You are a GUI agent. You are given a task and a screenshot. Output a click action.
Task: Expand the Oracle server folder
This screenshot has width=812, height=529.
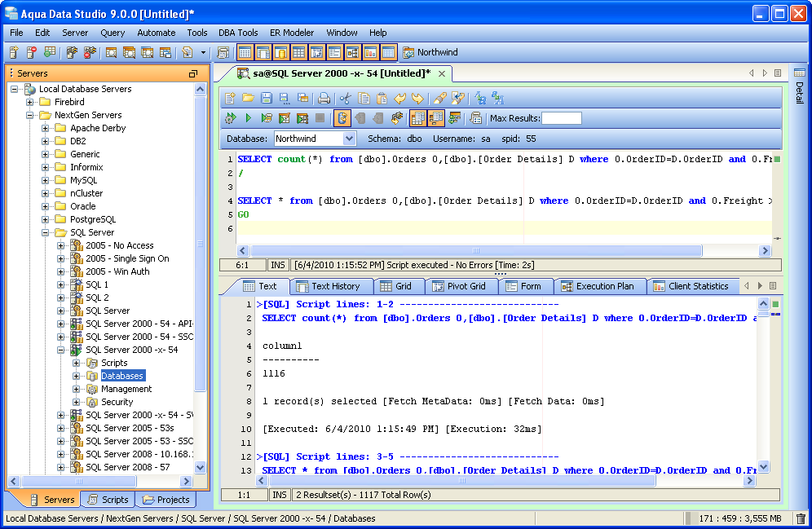click(x=44, y=206)
